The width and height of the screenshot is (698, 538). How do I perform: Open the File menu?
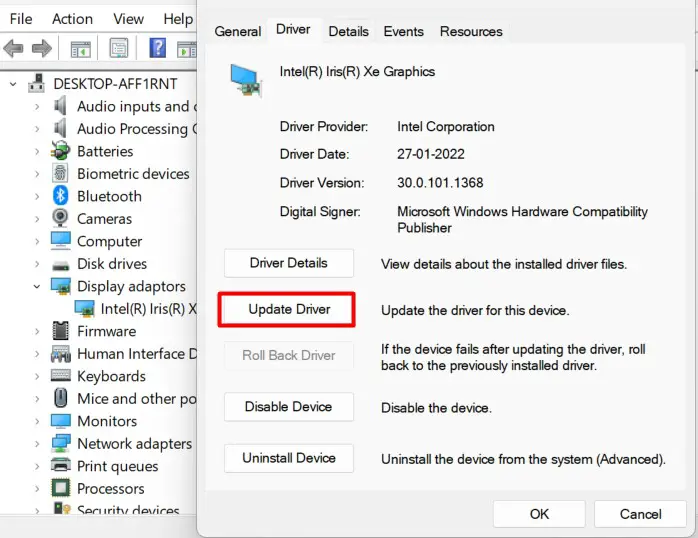pyautogui.click(x=21, y=19)
